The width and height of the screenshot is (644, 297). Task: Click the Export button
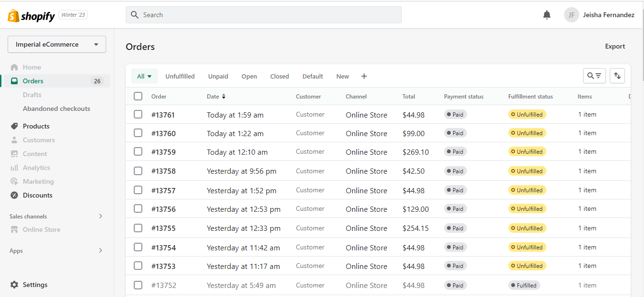(615, 46)
